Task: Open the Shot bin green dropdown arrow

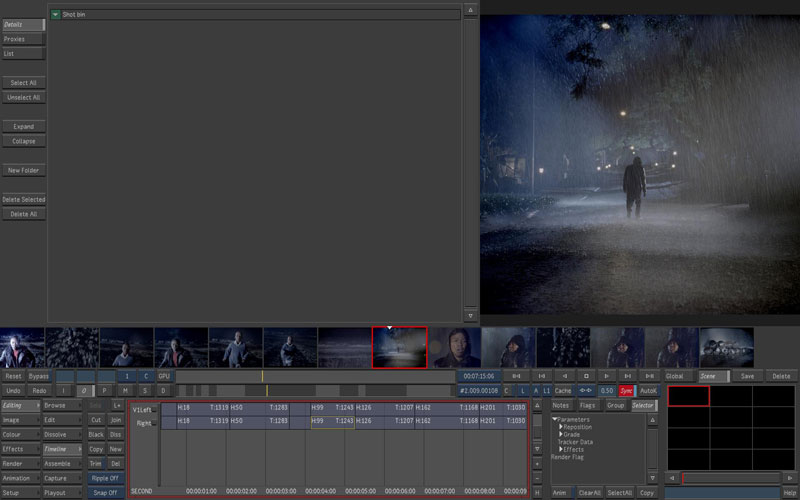Action: [55, 15]
